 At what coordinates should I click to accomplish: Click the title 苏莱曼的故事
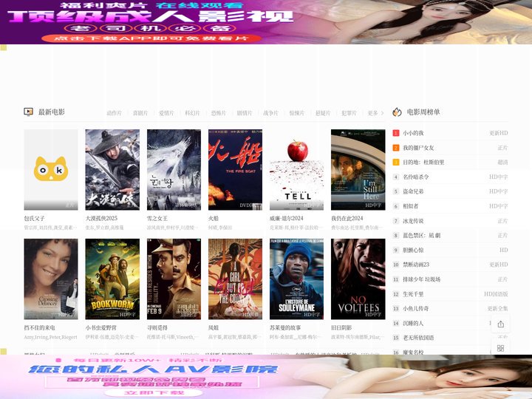285,328
